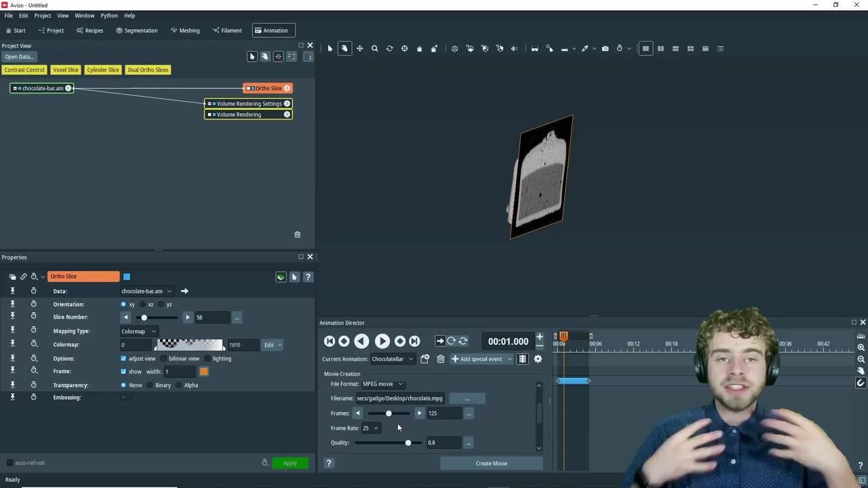The image size is (868, 488).
Task: Click the snapshot camera icon
Action: coord(605,49)
